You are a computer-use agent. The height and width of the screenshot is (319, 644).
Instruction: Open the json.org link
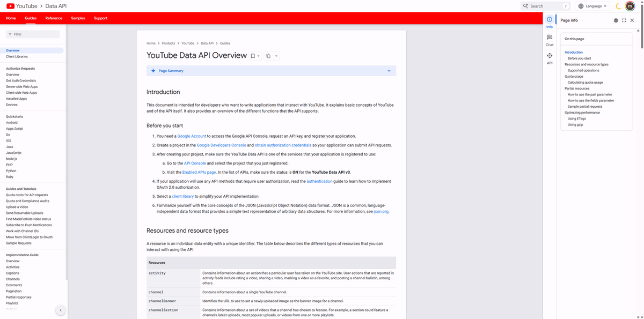(381, 211)
